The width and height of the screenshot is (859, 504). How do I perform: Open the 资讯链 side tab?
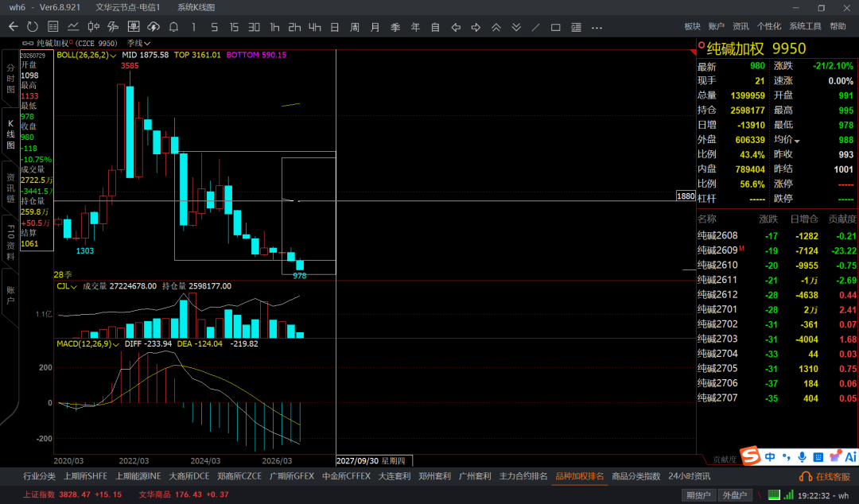[x=10, y=188]
